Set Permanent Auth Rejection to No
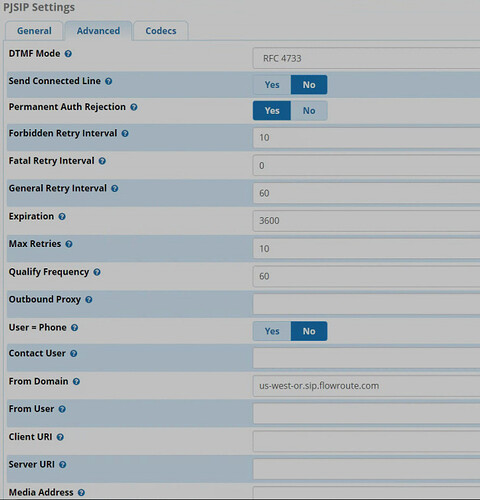480x500 pixels. tap(309, 111)
